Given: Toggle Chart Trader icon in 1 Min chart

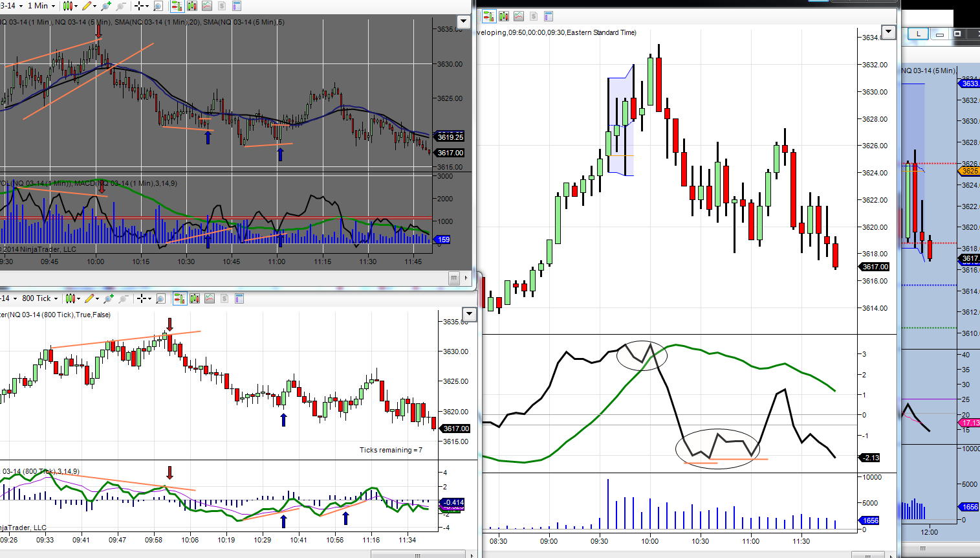Looking at the screenshot, I should click(x=177, y=6).
